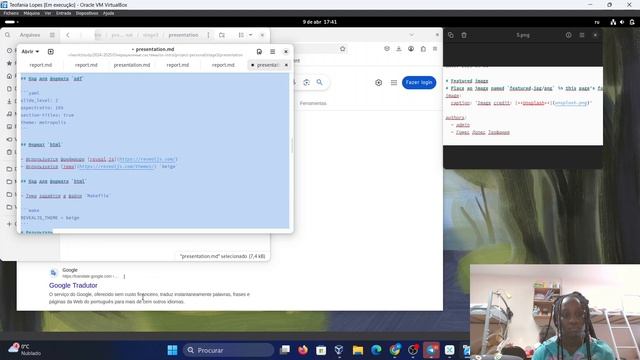Expand view options dropdown in Arquivos
Viewport: 640px width, 360px height.
(x=251, y=35)
